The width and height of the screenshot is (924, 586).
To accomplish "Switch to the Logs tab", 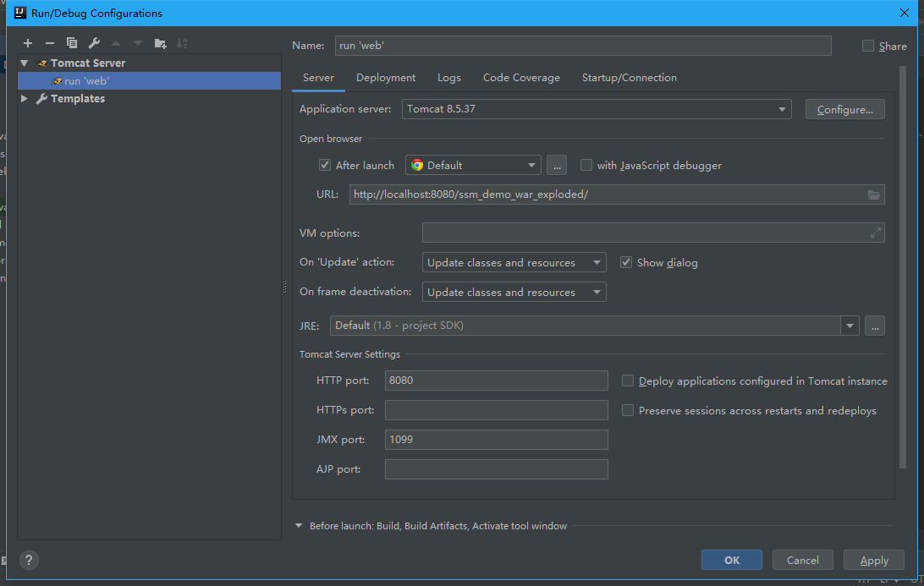I will click(449, 78).
